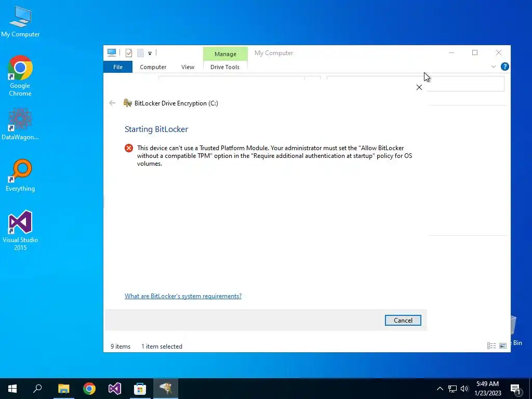Open Explorer help icon
The height and width of the screenshot is (399, 532).
coord(505,66)
